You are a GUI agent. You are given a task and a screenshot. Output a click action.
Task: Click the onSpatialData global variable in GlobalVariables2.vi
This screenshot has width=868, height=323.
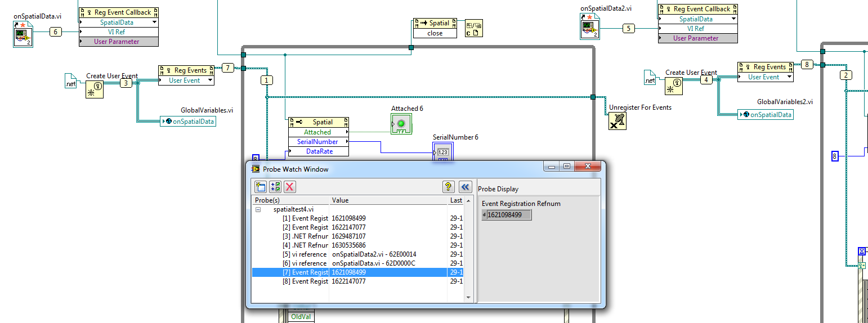coord(766,115)
